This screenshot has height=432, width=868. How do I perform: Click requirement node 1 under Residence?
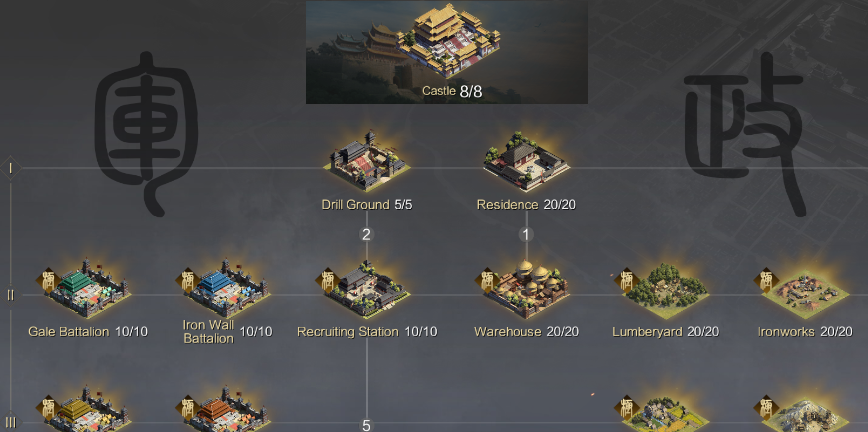tap(526, 234)
